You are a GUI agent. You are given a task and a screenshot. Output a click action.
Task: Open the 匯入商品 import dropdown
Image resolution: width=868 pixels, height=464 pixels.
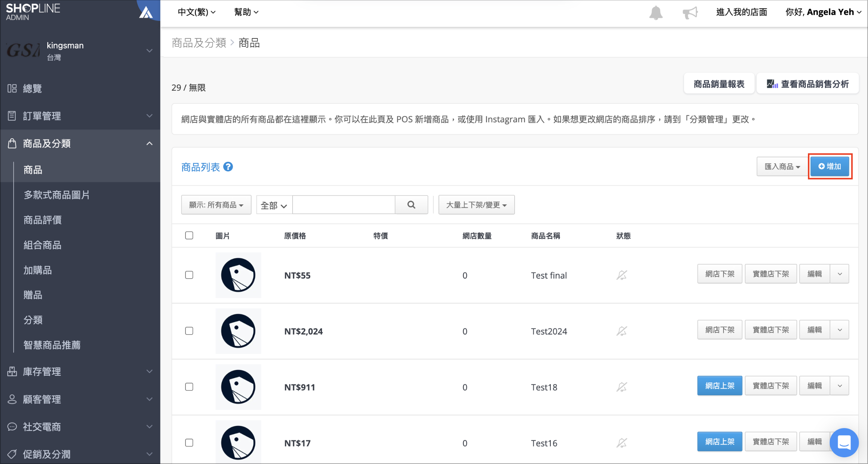(x=782, y=167)
